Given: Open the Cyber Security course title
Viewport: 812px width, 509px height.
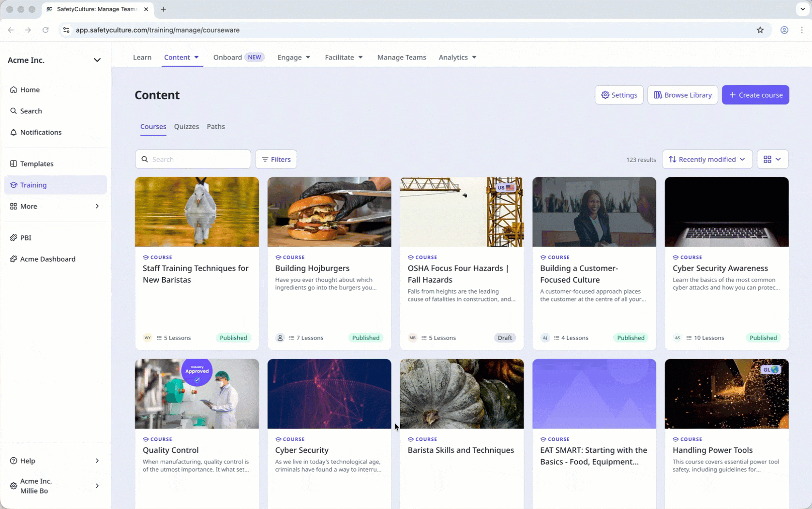Looking at the screenshot, I should pos(302,450).
